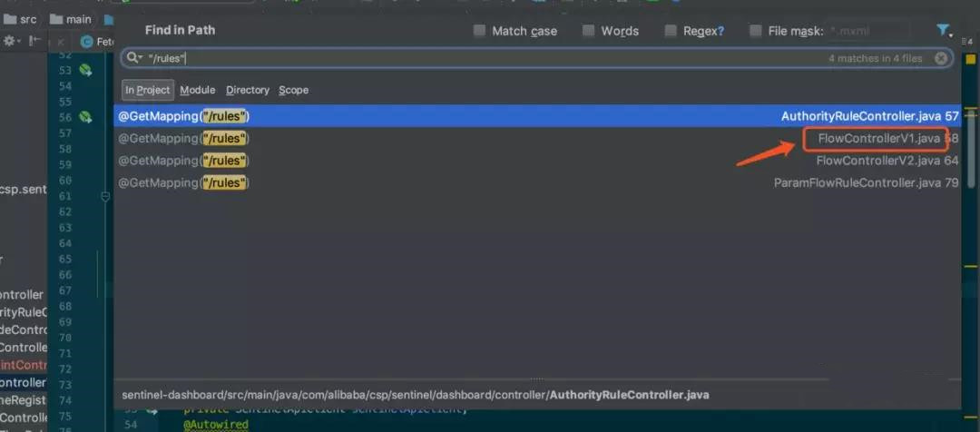This screenshot has height=432, width=980.
Task: Select the csp.sent package in the project tree
Action: point(23,190)
